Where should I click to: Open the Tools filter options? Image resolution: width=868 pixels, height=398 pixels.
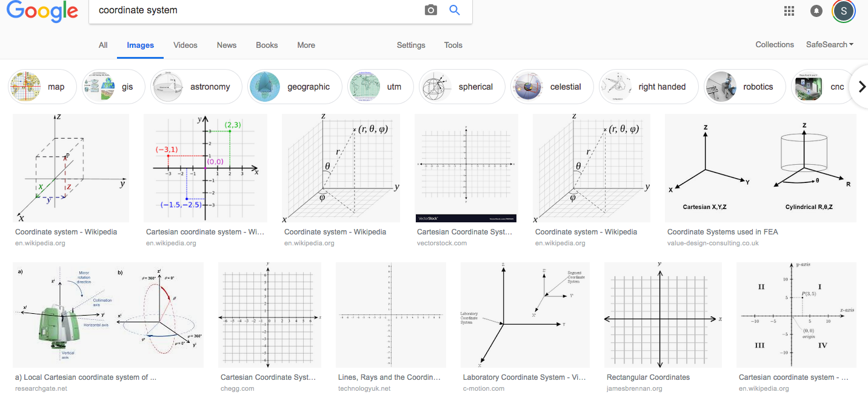(453, 45)
